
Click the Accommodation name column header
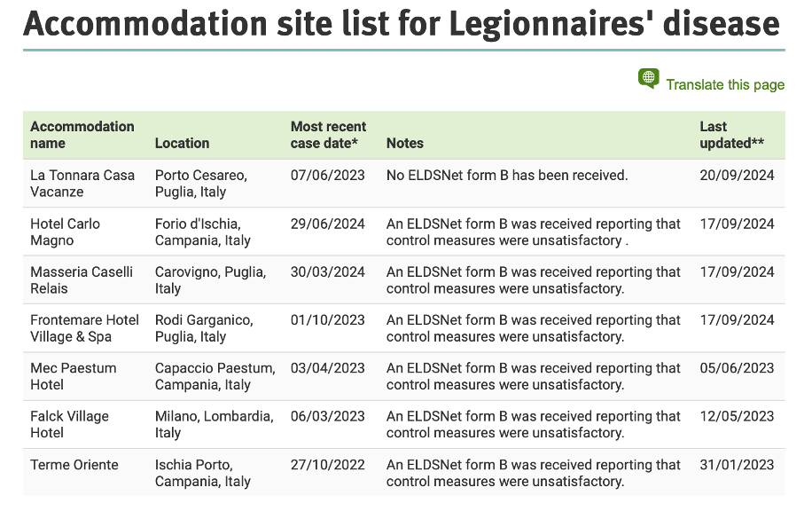point(82,135)
